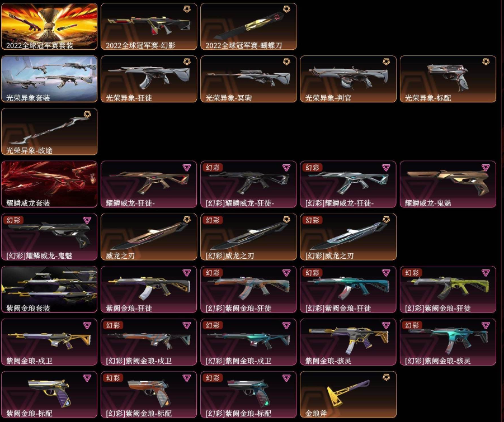Click the pink triangle icon on 紫阙金琅-戍卫
Image resolution: width=504 pixels, height=422 pixels.
(x=87, y=325)
